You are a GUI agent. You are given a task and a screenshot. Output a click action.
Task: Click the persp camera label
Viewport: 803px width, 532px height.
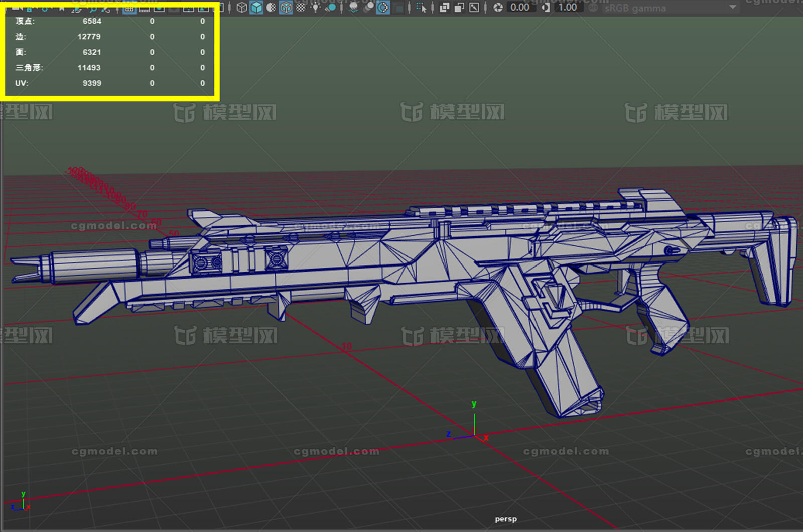click(507, 519)
